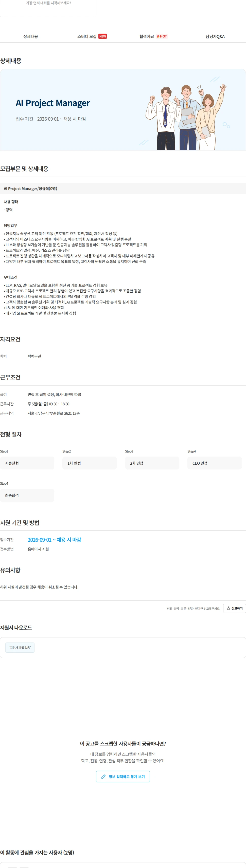This screenshot has width=246, height=868.
Task: Select the CEO 면접 step box
Action: coord(215,463)
